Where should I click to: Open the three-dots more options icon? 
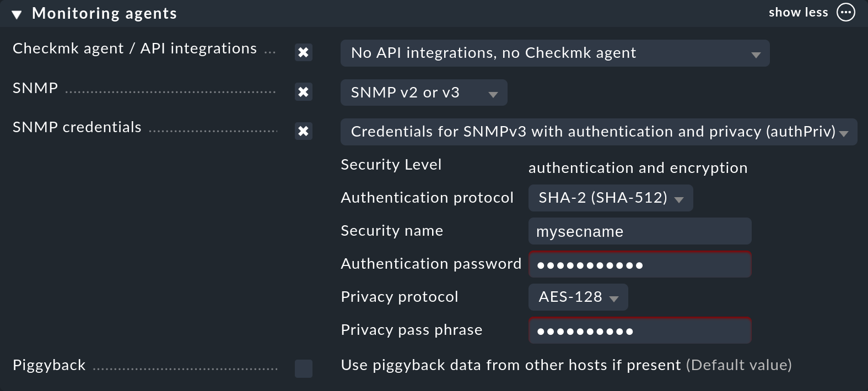pyautogui.click(x=845, y=13)
